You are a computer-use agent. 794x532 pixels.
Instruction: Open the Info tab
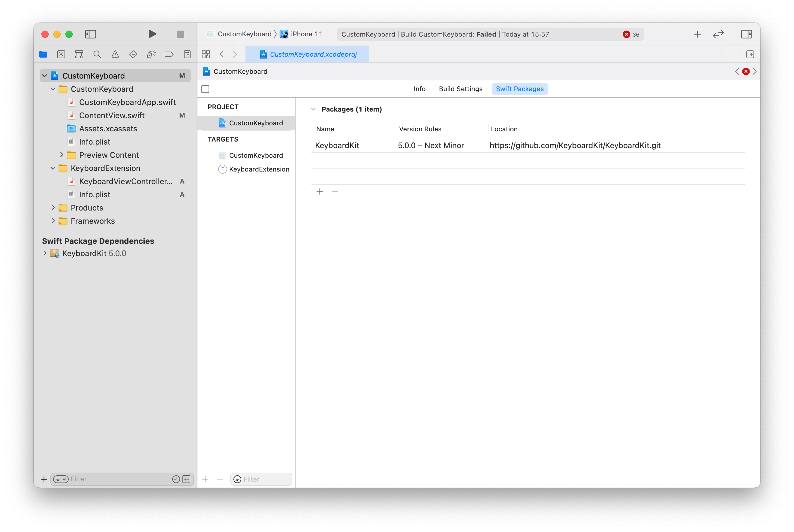pos(420,89)
